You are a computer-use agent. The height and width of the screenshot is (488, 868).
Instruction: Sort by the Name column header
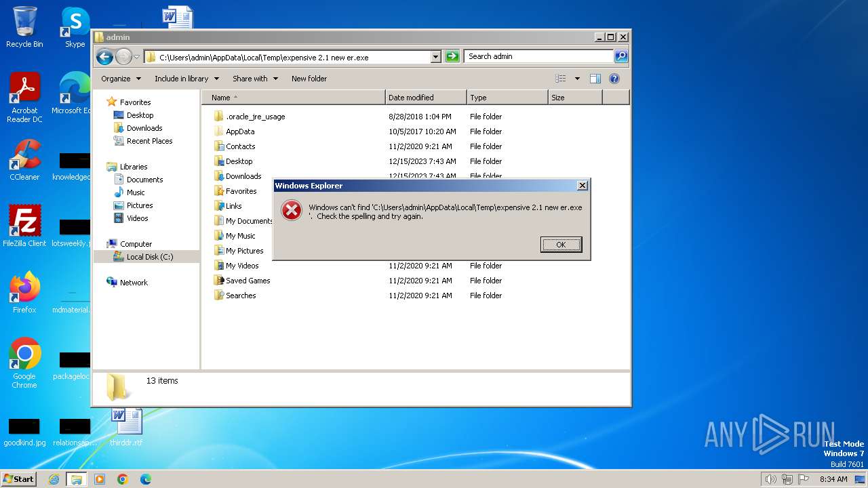[294, 98]
